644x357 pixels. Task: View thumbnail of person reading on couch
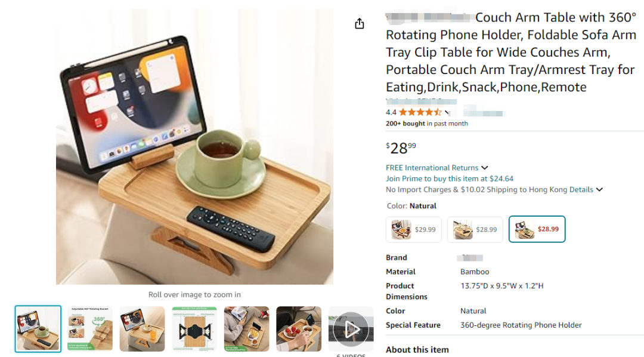[246, 329]
